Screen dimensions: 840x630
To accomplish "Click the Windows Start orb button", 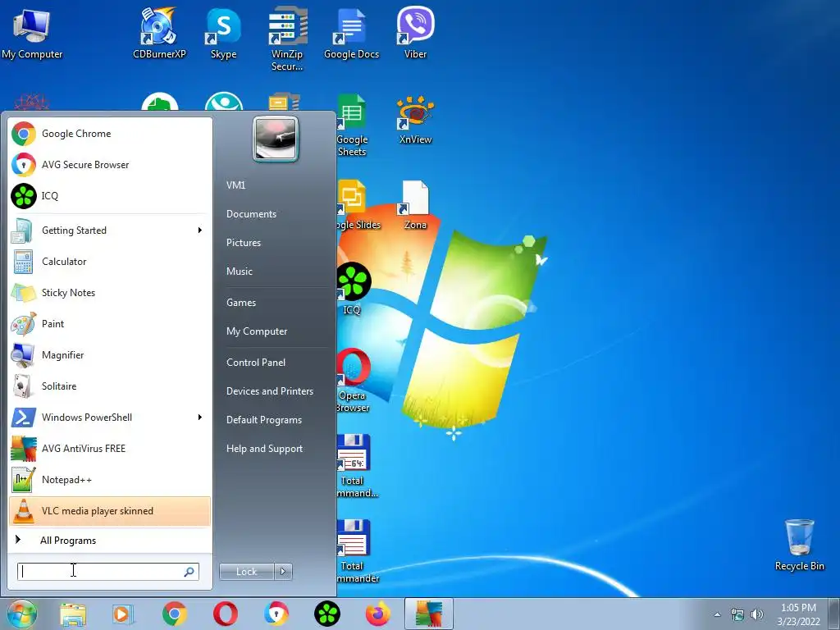I will (x=22, y=614).
